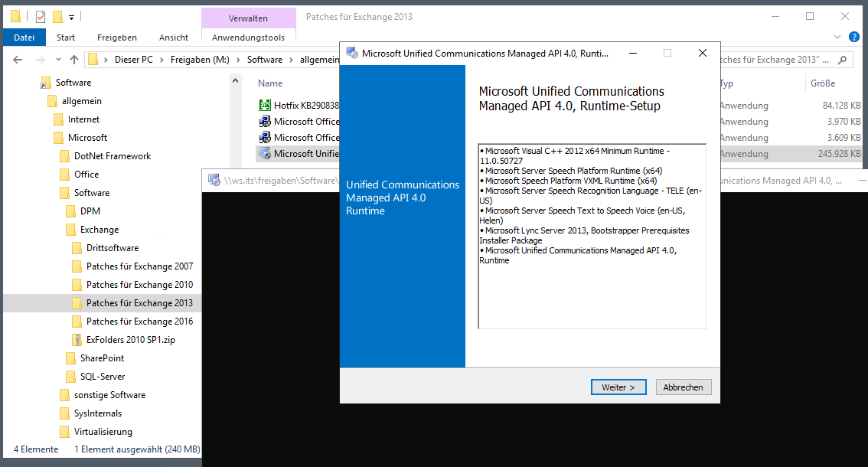Select the allgemein folder in the tree

point(81,101)
